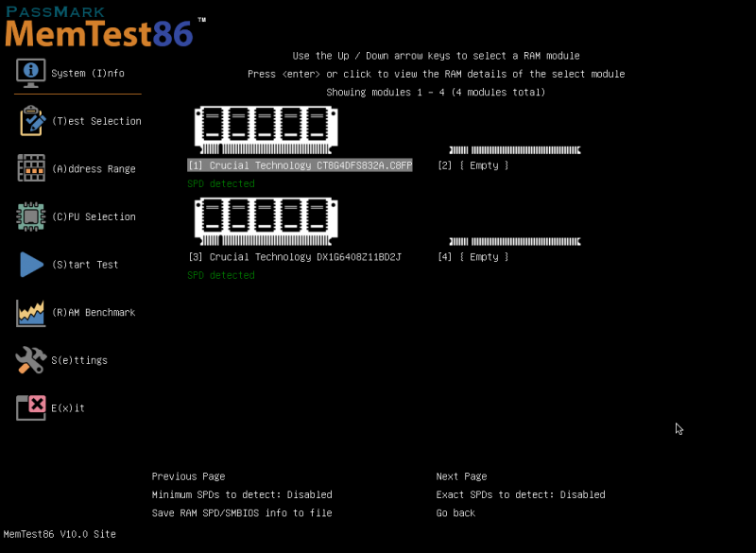Open the (R)AM Benchmark menu label
Viewport: 756px width, 553px height.
pos(94,312)
